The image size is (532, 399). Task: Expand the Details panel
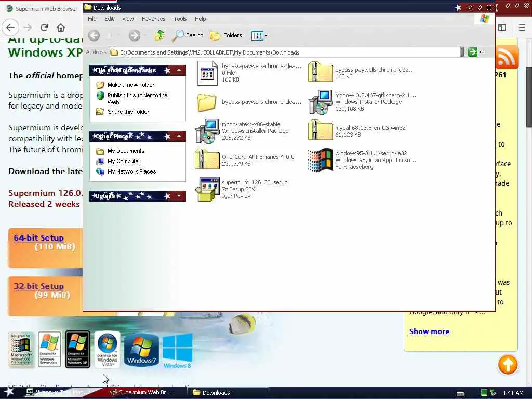[x=179, y=196]
